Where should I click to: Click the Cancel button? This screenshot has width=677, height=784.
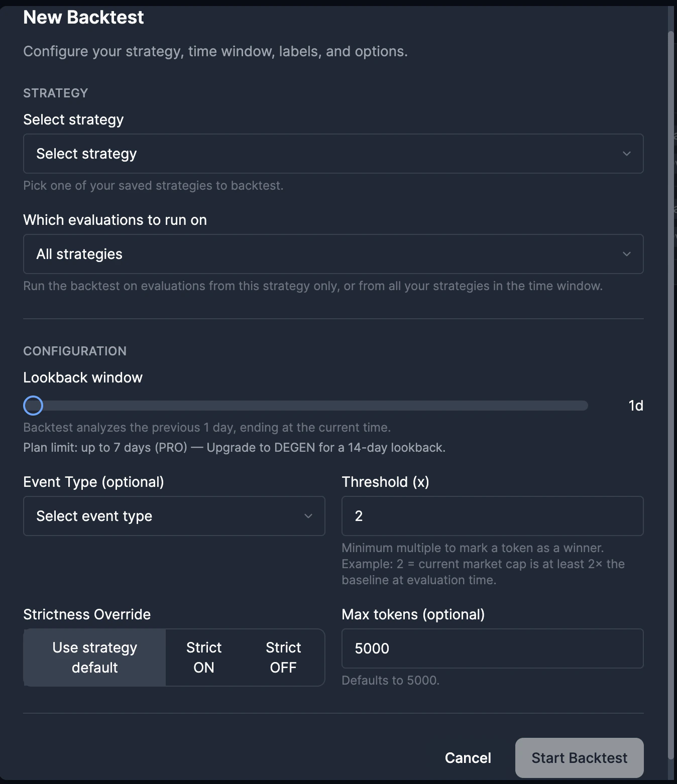tap(467, 758)
